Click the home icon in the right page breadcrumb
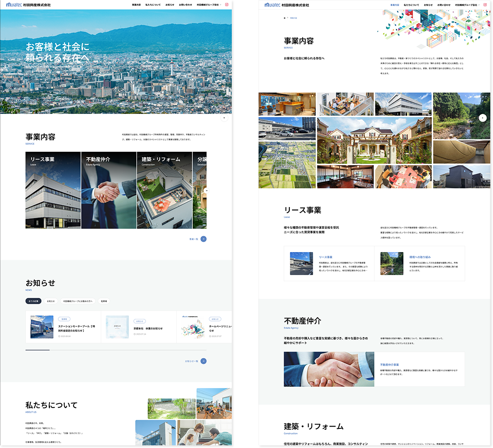 click(x=284, y=18)
